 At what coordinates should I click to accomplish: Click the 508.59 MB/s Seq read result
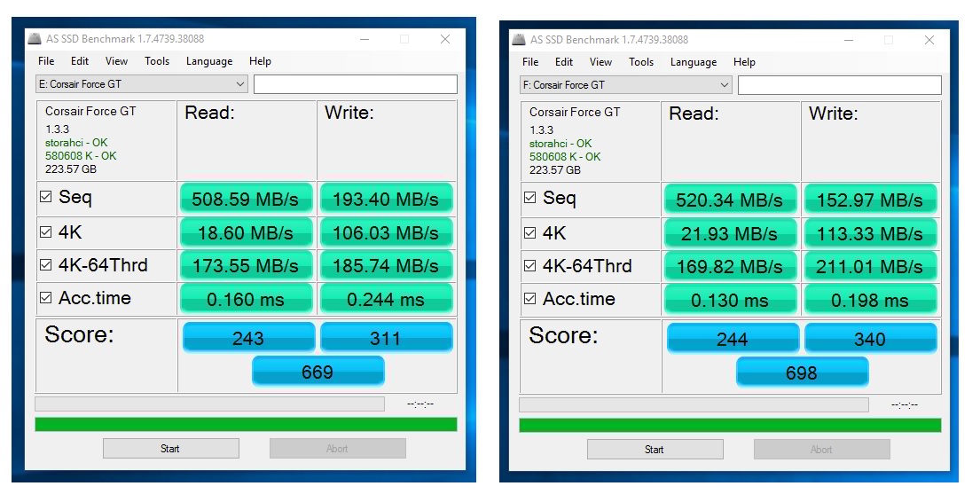click(247, 199)
